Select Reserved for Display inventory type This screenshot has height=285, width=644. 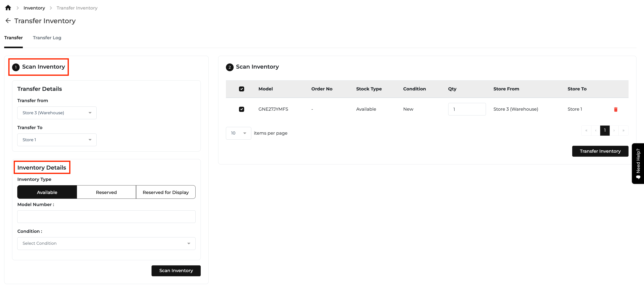pyautogui.click(x=165, y=192)
